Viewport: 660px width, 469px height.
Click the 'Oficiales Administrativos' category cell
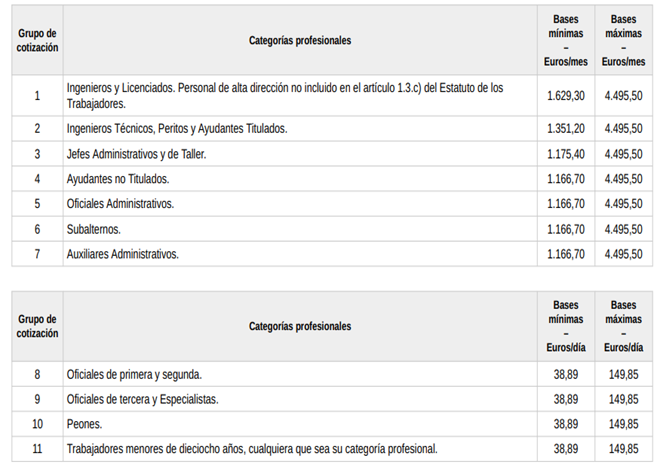(x=120, y=204)
